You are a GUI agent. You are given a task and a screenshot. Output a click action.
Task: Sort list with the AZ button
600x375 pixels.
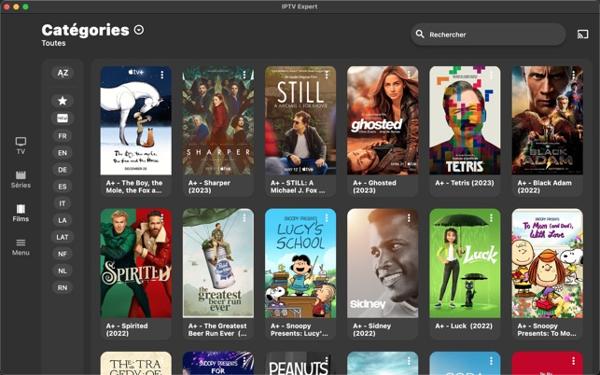(62, 73)
